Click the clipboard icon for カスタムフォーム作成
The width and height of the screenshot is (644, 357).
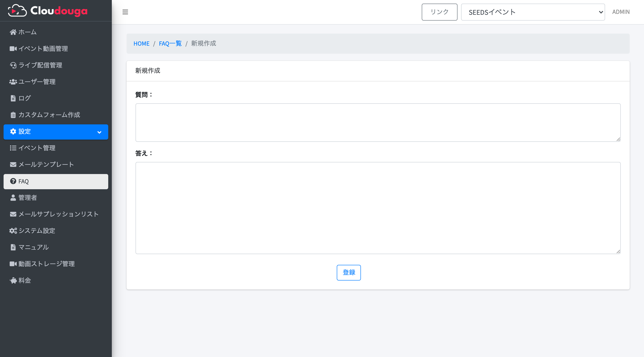point(13,115)
